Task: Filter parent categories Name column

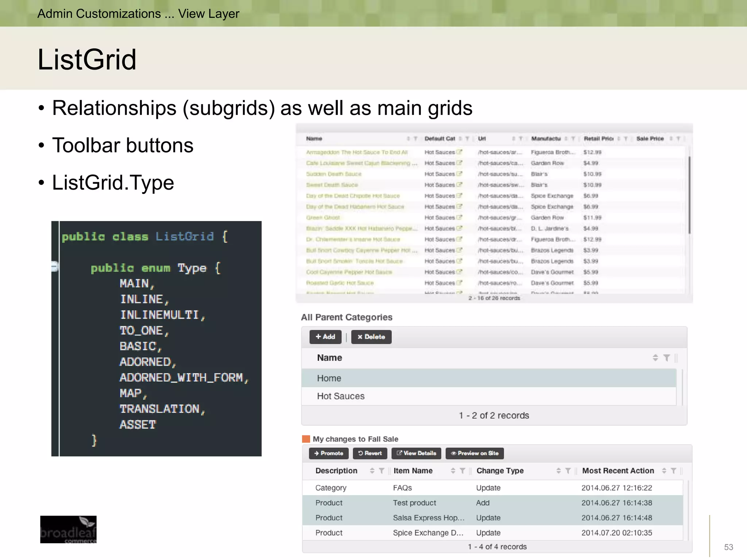Action: pyautogui.click(x=667, y=358)
